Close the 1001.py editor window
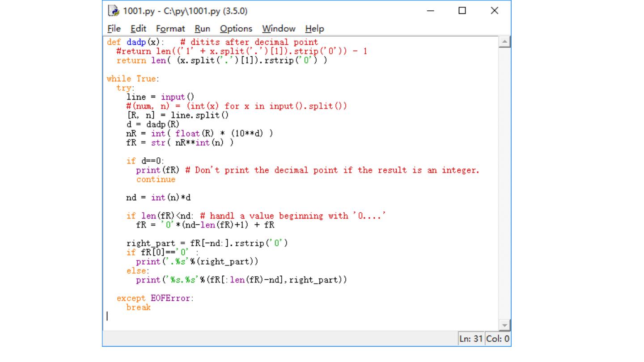 (494, 11)
